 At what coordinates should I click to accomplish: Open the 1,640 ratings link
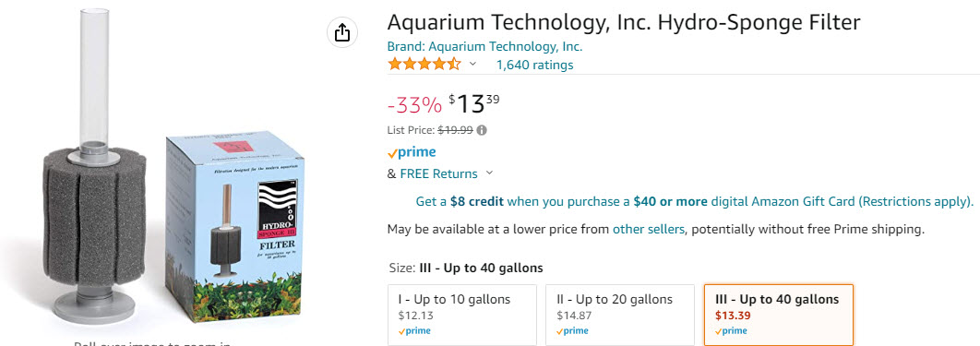534,65
